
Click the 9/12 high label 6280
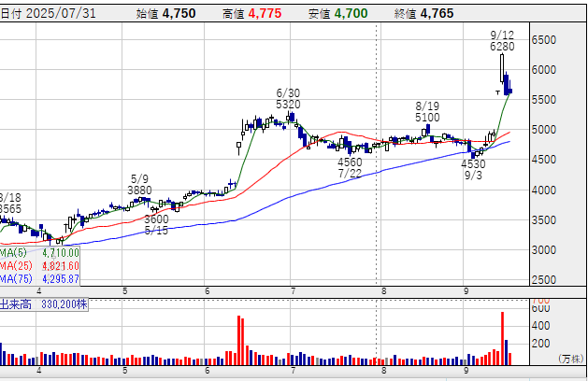[502, 46]
